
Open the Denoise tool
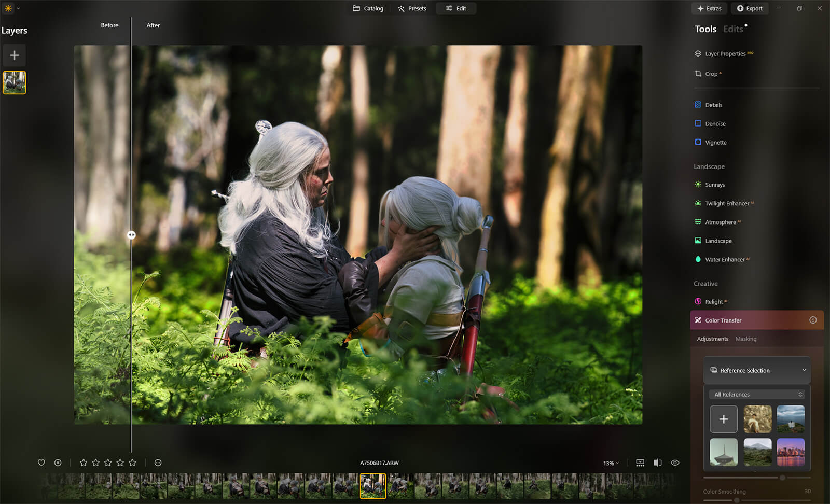click(715, 123)
